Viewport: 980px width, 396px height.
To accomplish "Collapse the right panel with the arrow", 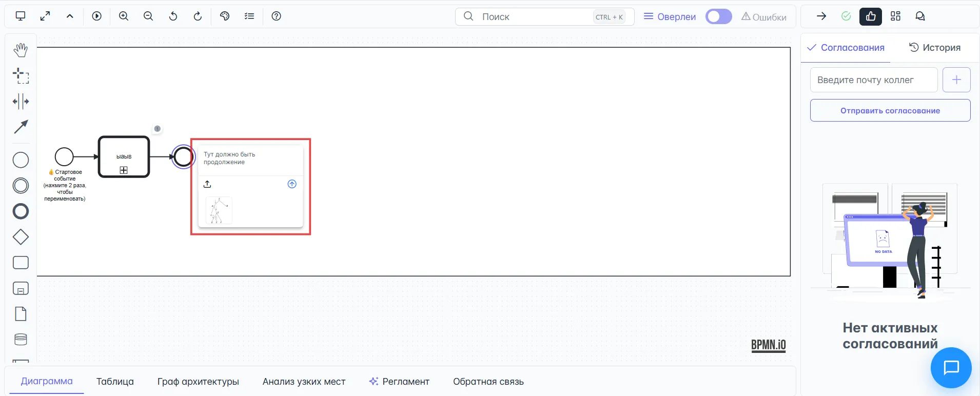I will (x=821, y=16).
